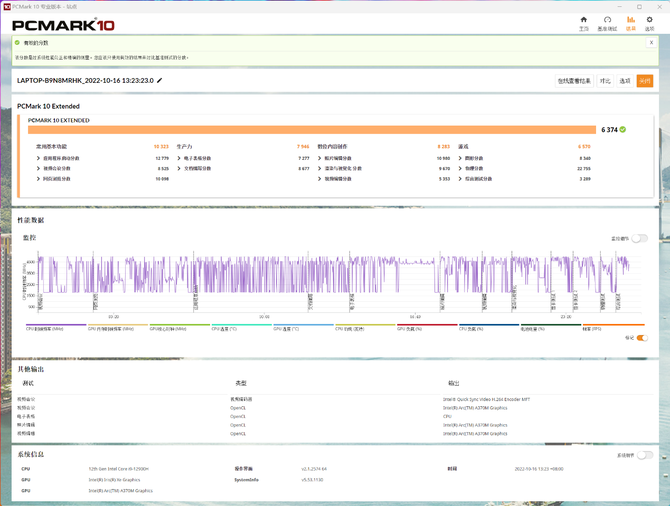
Task: Expand the web browsing score (10 098)
Action: click(x=38, y=179)
